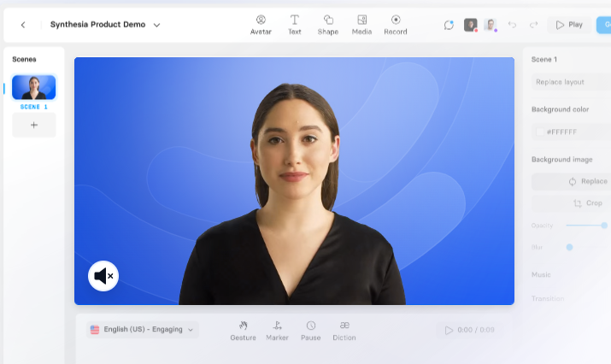Screen dimensions: 611x364
Task: Click the Scenes panel heading
Action: [24, 59]
